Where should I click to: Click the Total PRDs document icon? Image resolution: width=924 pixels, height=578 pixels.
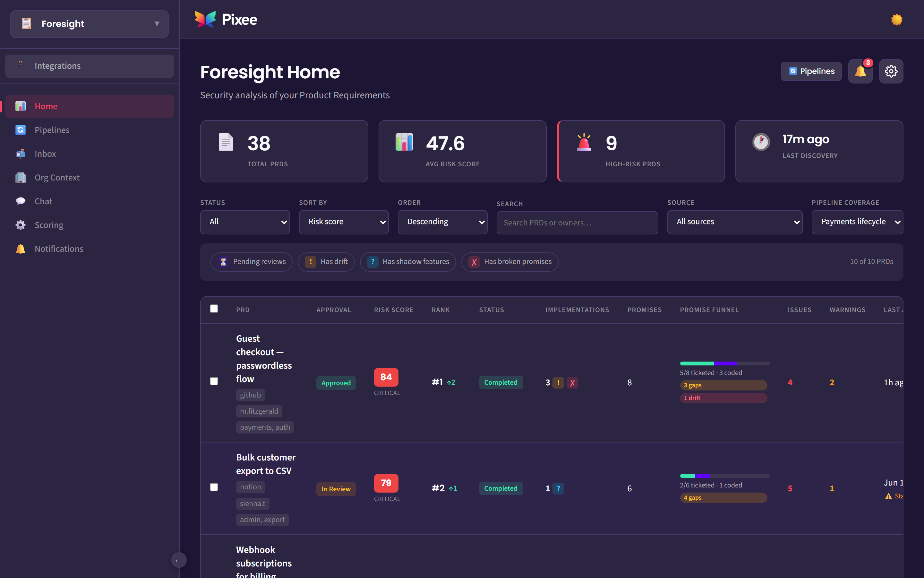tap(226, 142)
